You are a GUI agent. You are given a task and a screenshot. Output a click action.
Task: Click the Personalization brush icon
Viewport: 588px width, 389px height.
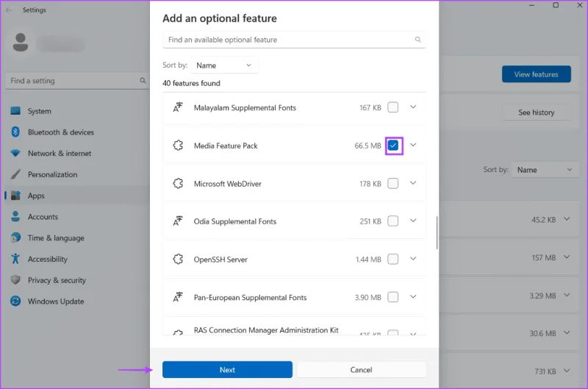coord(15,174)
